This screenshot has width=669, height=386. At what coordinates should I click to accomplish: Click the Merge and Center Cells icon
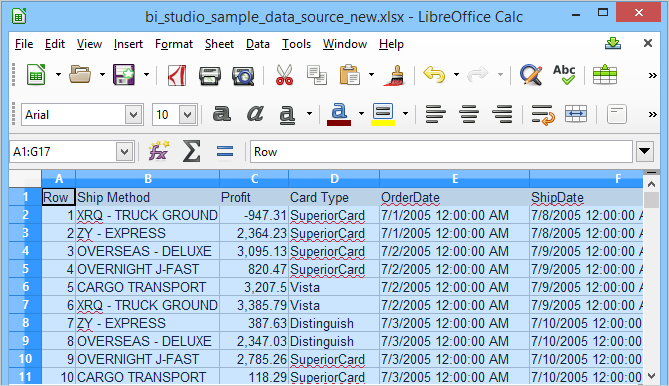coord(576,114)
